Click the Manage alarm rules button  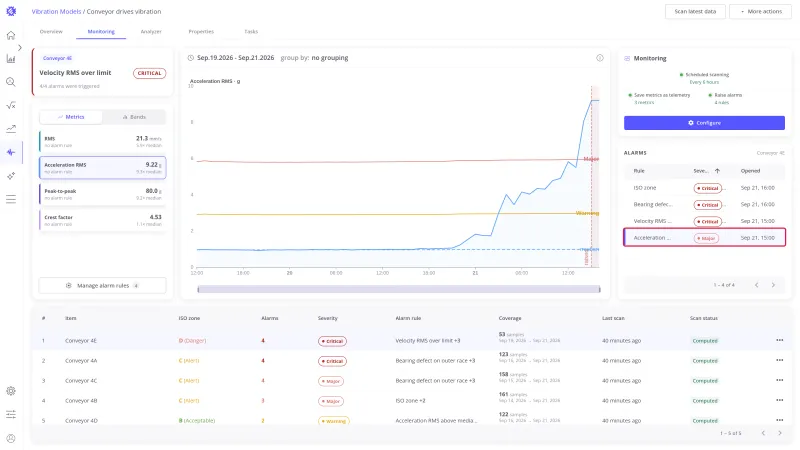tap(103, 286)
